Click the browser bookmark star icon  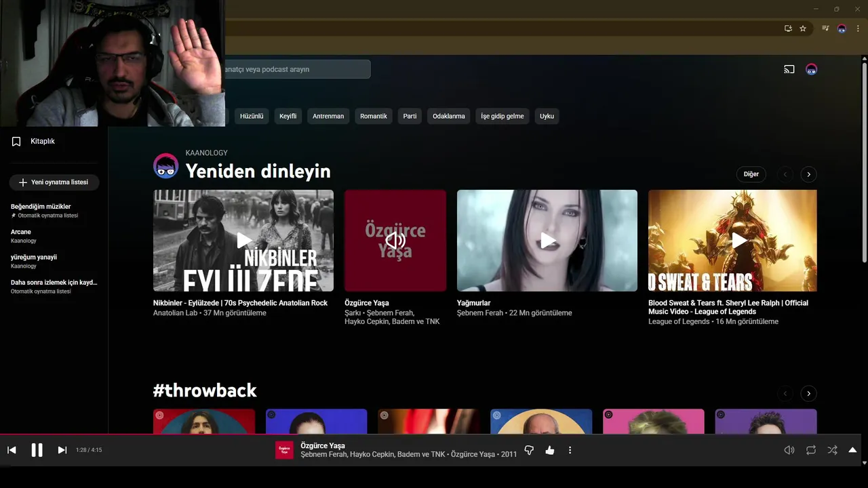(803, 28)
